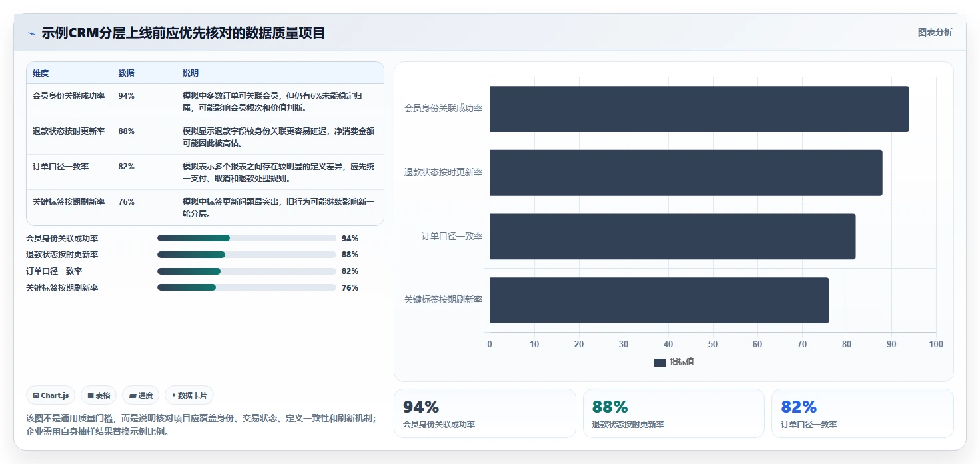The width and height of the screenshot is (980, 464).
Task: Click the 关键标签按期刷新率 progress bar
Action: [x=246, y=287]
